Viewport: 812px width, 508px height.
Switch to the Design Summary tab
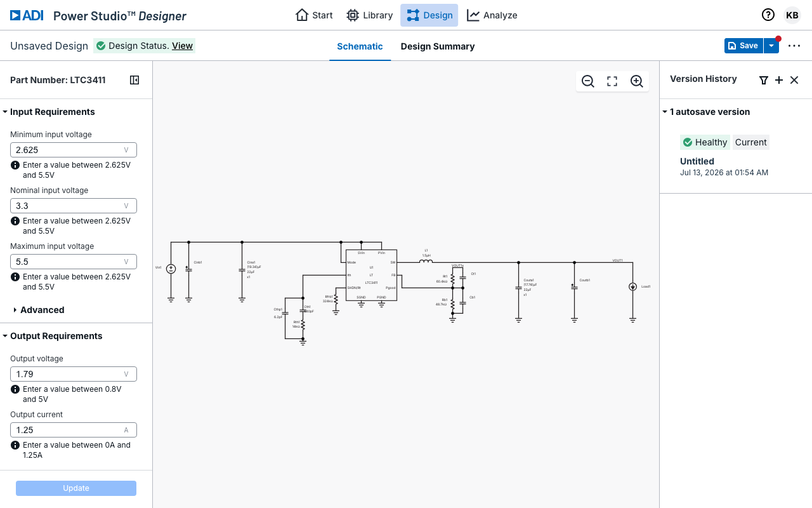(438, 46)
